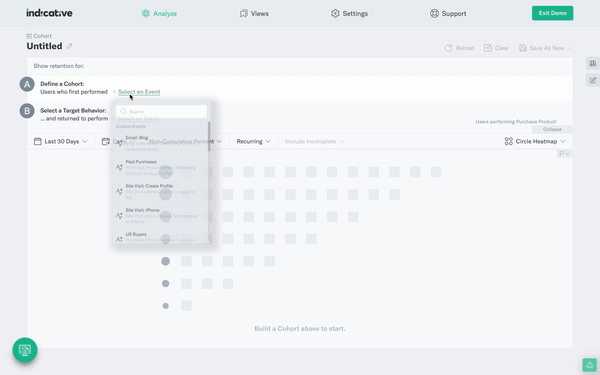
Task: Click the Exit Demo button
Action: tap(553, 13)
